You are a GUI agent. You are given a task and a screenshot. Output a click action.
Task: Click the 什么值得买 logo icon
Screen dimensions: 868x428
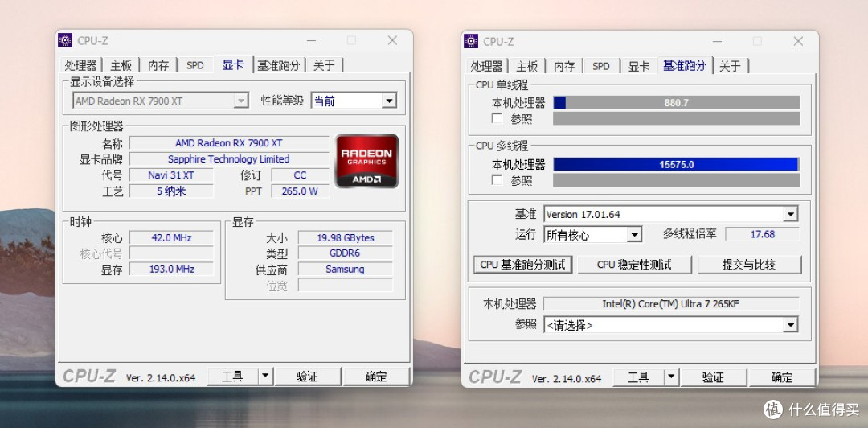click(x=773, y=409)
